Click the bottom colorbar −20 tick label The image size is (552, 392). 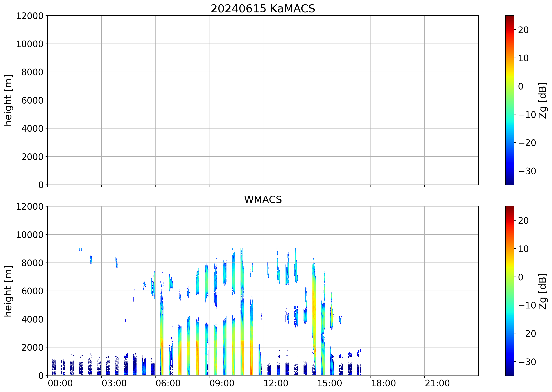pos(527,333)
